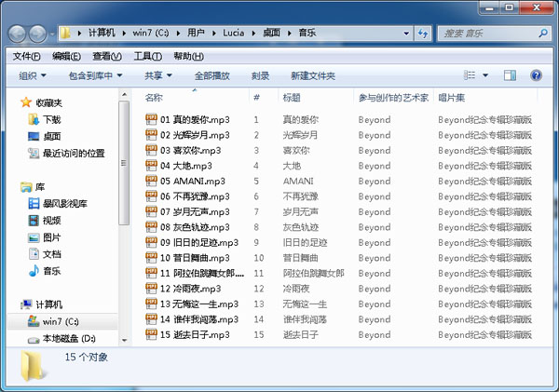Image resolution: width=559 pixels, height=392 pixels.
Task: Expand the arrow after Lucia in address bar
Action: 253,34
